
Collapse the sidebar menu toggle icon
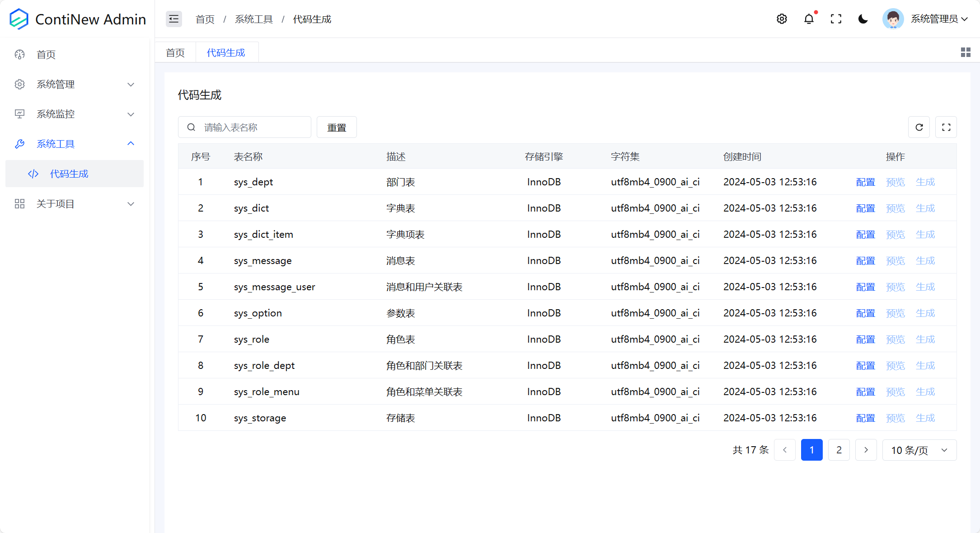(x=173, y=19)
